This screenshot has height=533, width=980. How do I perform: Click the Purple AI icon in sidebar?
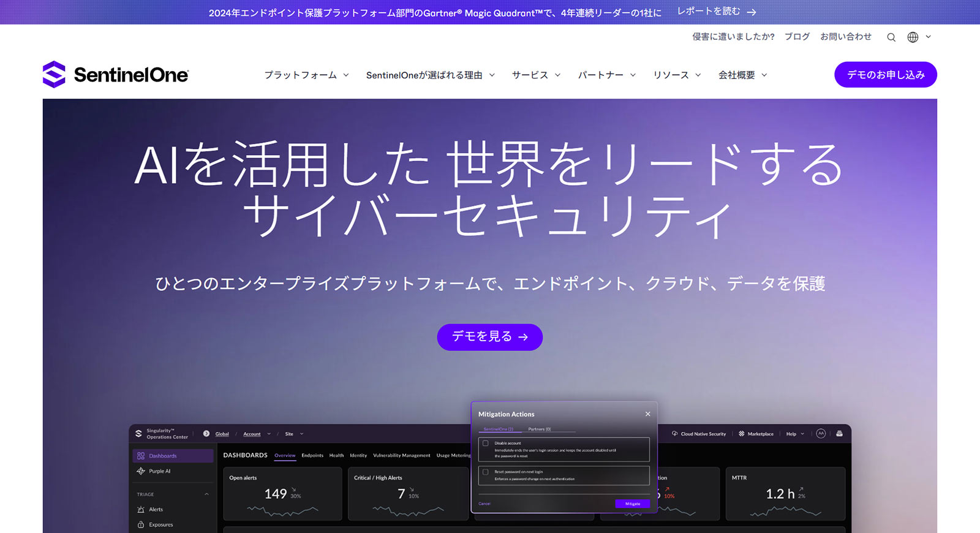[x=141, y=471]
